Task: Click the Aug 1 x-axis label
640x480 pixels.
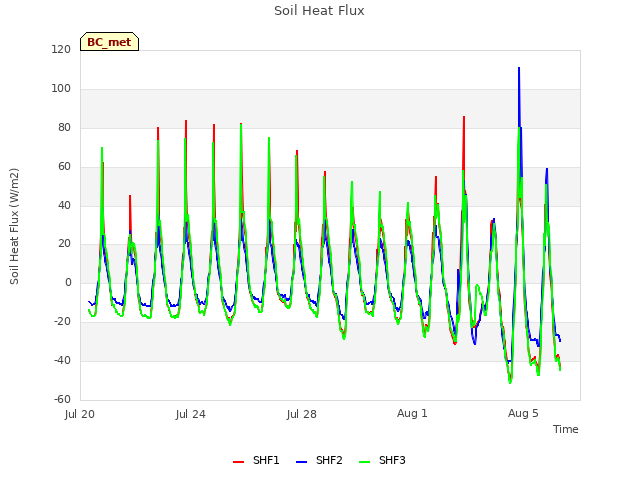Action: click(412, 413)
